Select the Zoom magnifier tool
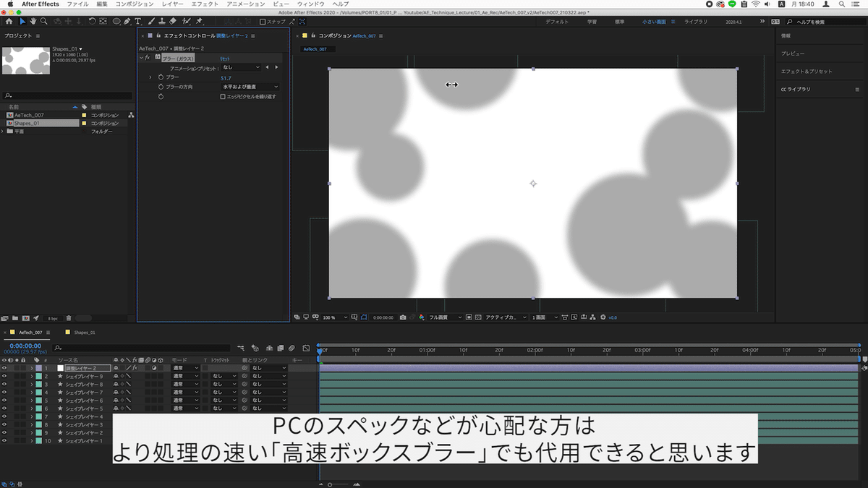This screenshot has width=868, height=488. (x=44, y=22)
